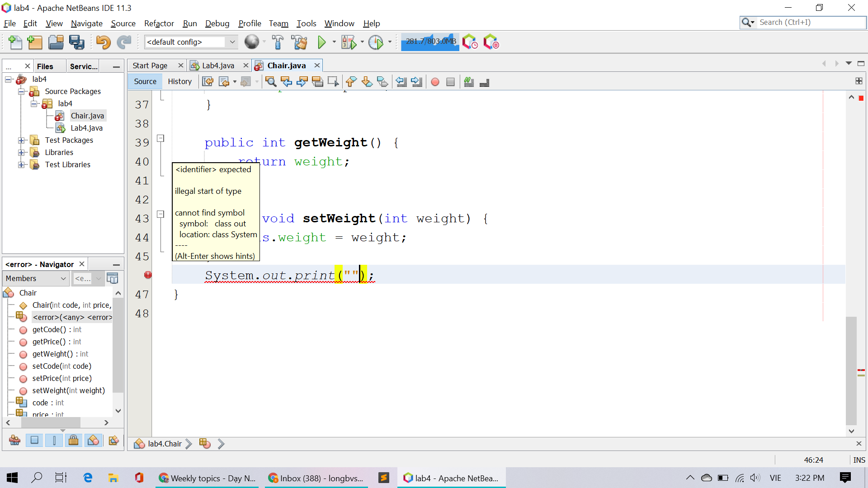Click Start Macro Recording red circle
This screenshot has width=868, height=488.
coord(435,82)
